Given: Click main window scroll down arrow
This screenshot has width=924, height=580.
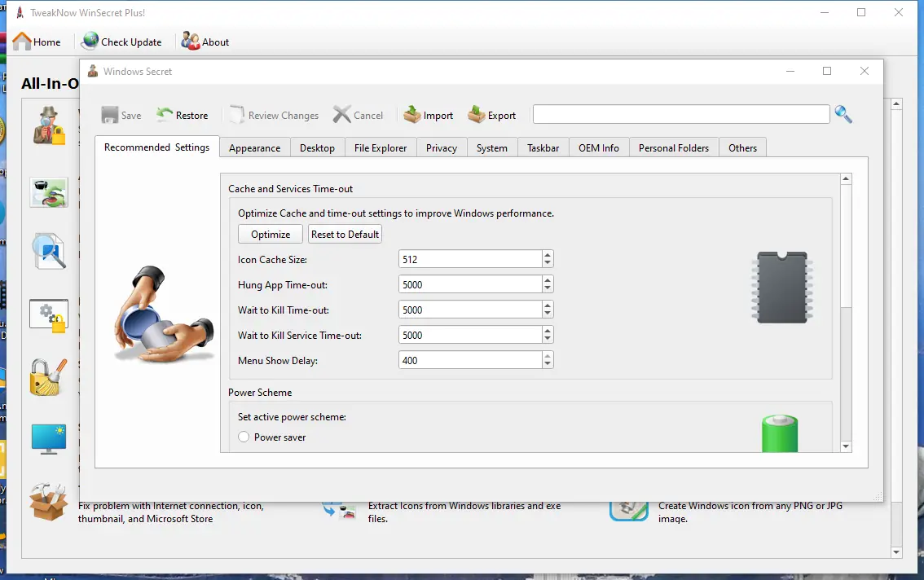Looking at the screenshot, I should pos(896,552).
